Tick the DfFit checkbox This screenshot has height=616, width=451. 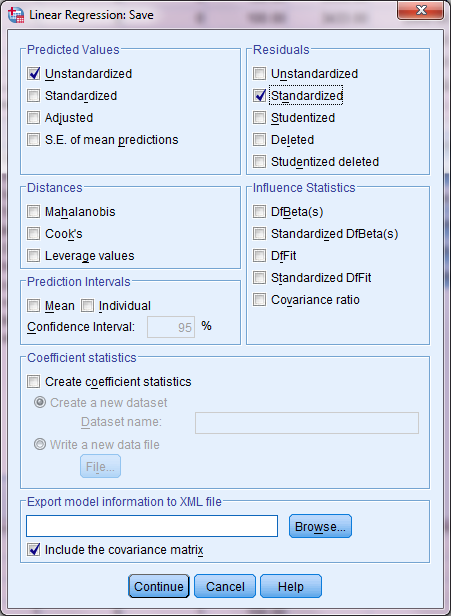tap(259, 256)
